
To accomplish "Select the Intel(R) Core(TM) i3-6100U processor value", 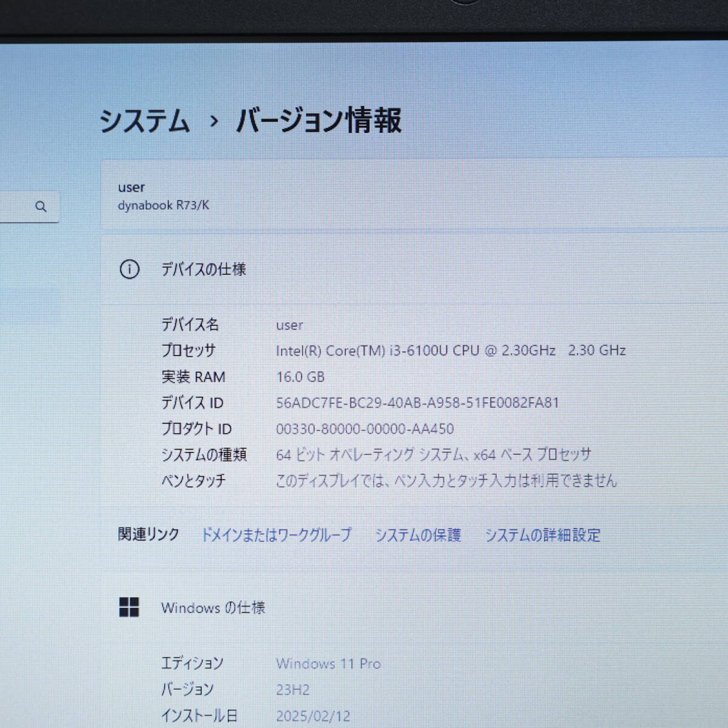I will [451, 351].
